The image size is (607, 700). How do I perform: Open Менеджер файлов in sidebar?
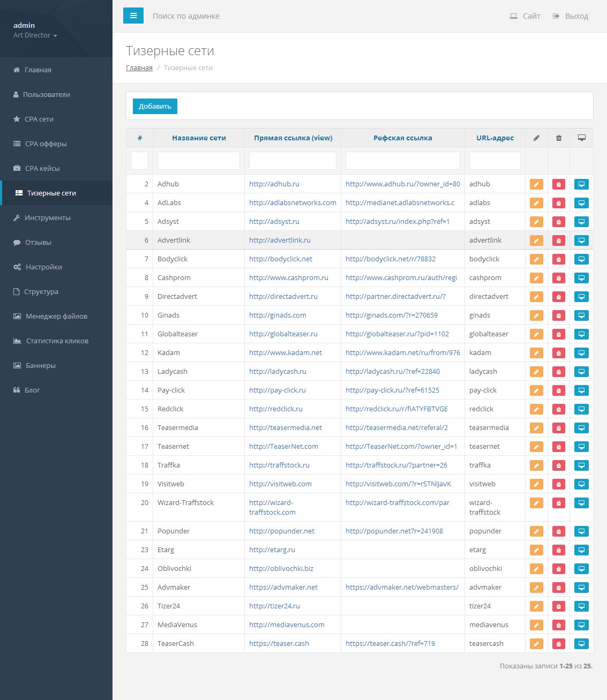click(56, 316)
